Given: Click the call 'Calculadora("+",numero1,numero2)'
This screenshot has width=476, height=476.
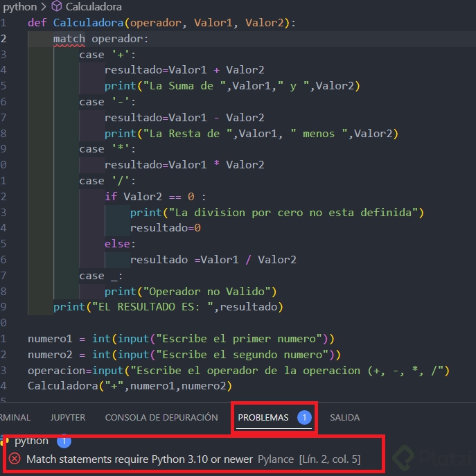Looking at the screenshot, I should tap(130, 386).
